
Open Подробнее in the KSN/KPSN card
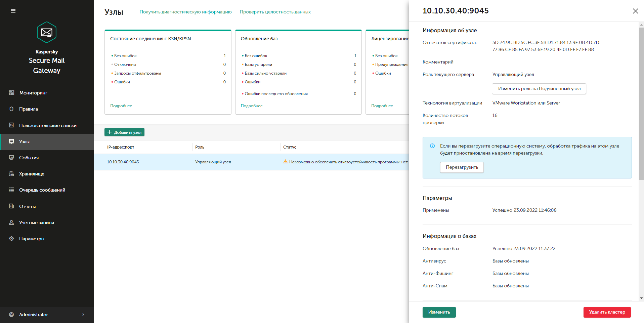[x=121, y=106]
